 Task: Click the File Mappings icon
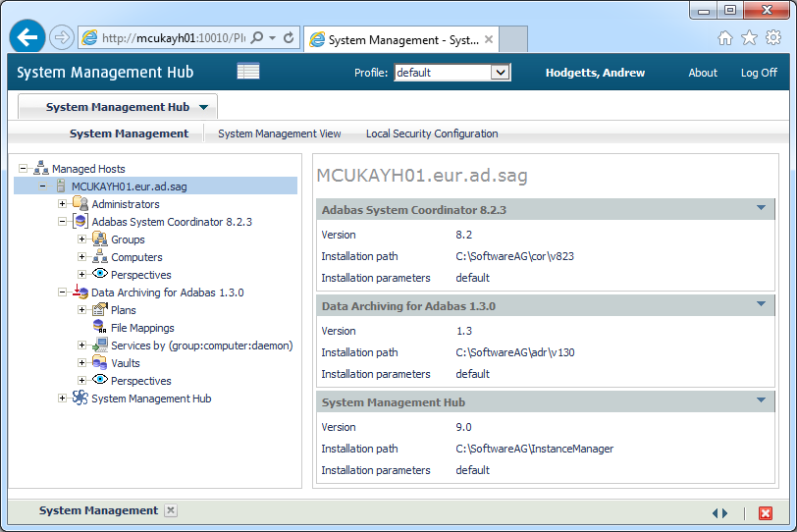pos(99,328)
